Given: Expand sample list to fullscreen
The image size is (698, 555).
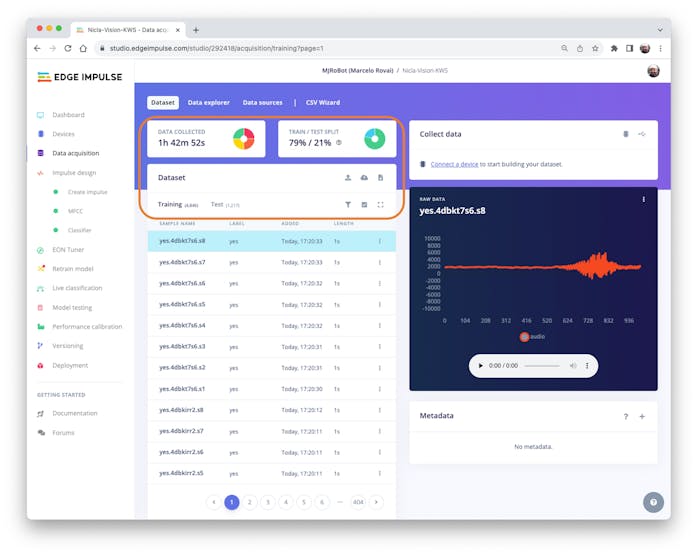Looking at the screenshot, I should [380, 205].
